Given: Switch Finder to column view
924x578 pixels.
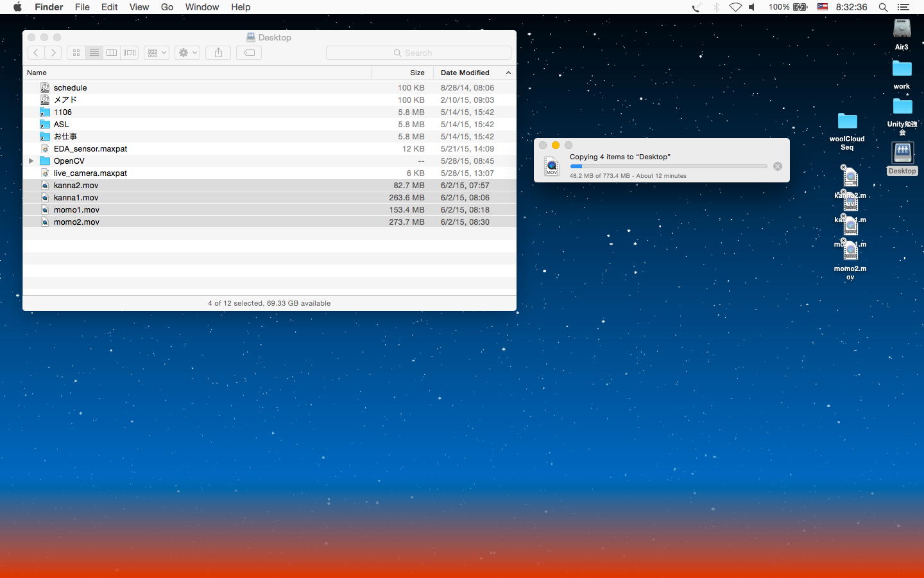Looking at the screenshot, I should pyautogui.click(x=112, y=53).
